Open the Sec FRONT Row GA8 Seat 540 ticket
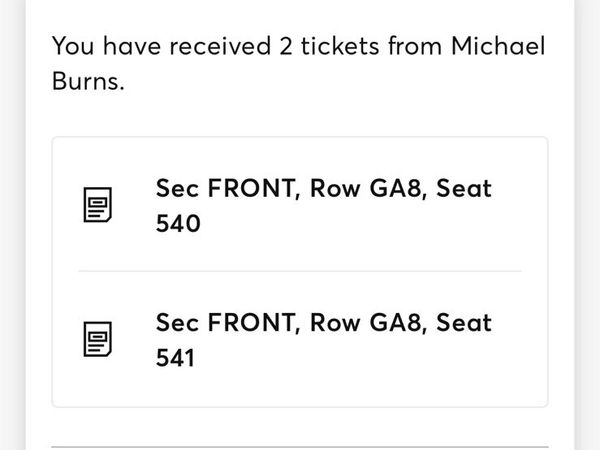This screenshot has width=600, height=450. point(300,205)
